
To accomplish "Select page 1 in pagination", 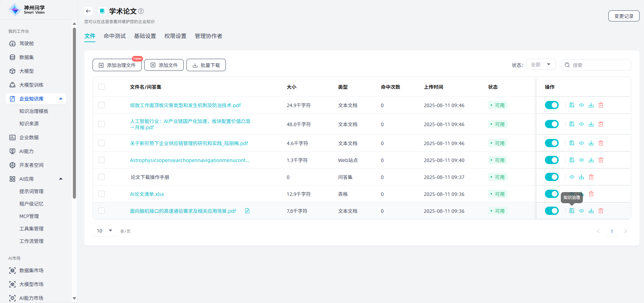I will [x=612, y=231].
